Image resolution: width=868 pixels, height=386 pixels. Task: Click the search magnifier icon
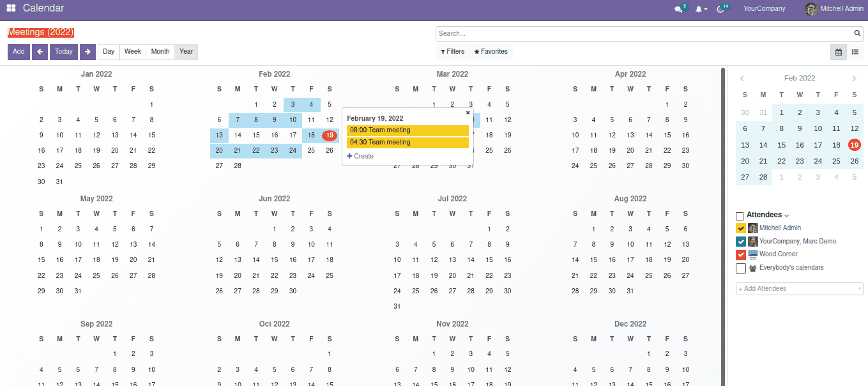pos(858,33)
